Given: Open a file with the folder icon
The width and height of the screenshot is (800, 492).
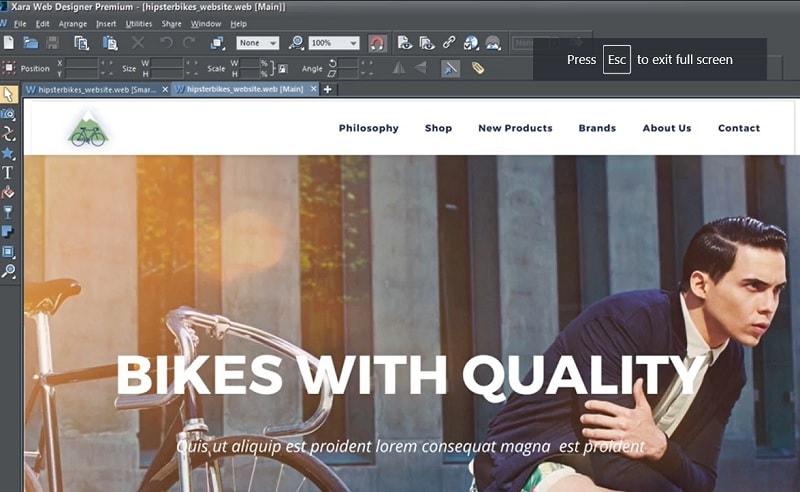Looking at the screenshot, I should 31,42.
